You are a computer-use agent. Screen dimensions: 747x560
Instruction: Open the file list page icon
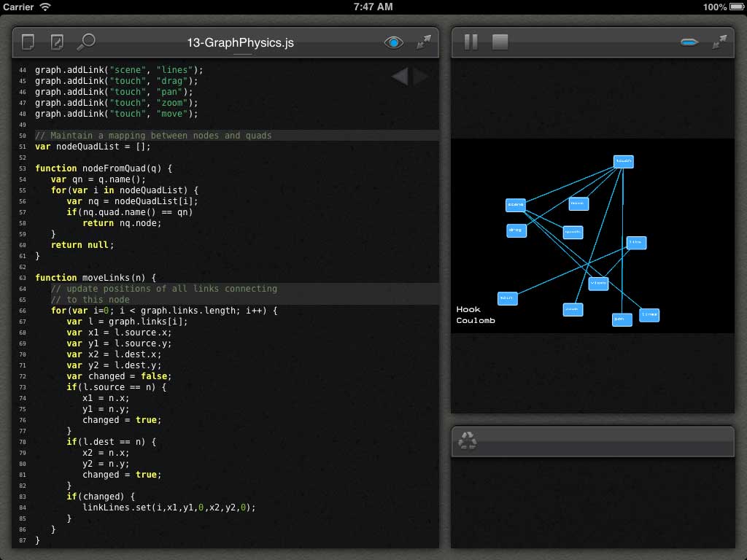click(28, 42)
